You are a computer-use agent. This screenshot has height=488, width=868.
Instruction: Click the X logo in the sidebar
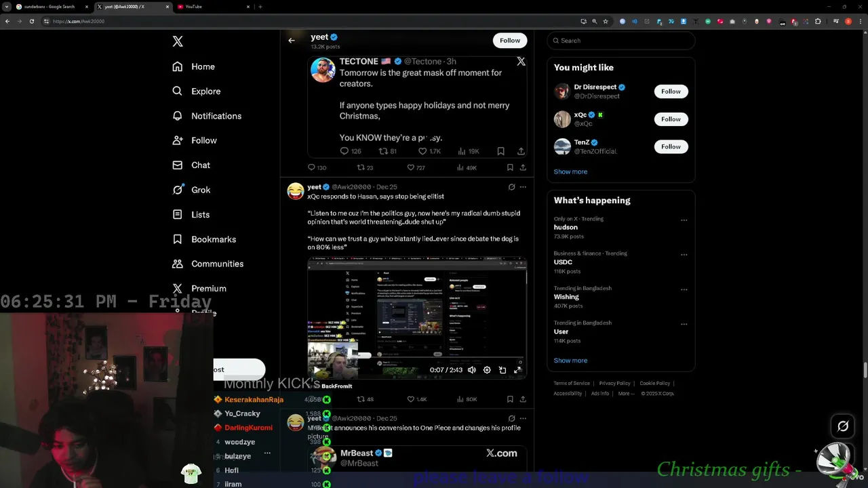[x=178, y=41]
